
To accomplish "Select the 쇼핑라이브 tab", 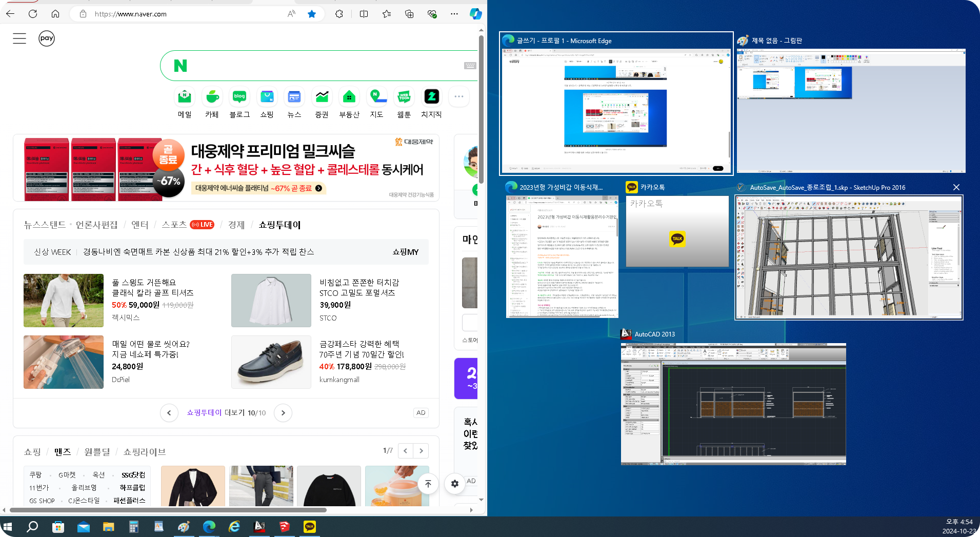I will [x=145, y=452].
